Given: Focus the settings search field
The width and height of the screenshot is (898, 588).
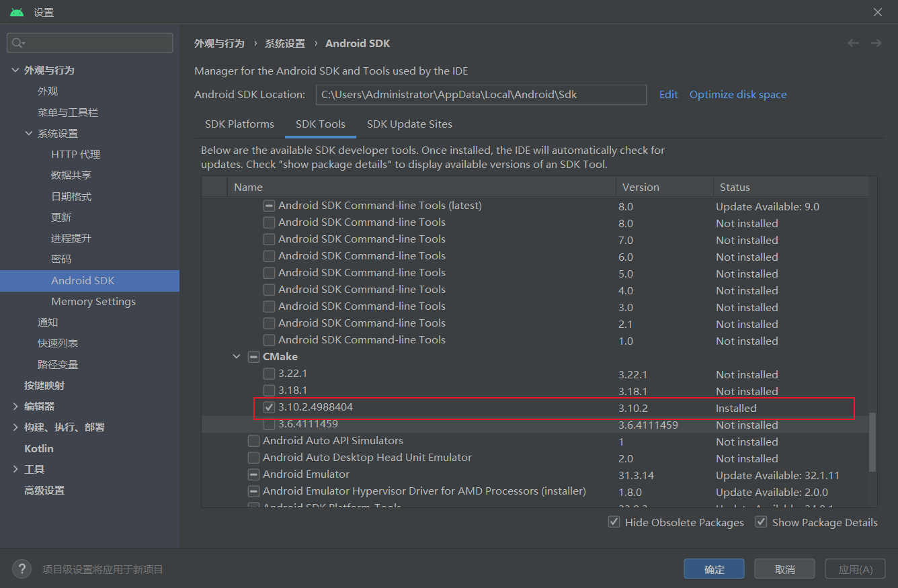Looking at the screenshot, I should (89, 43).
